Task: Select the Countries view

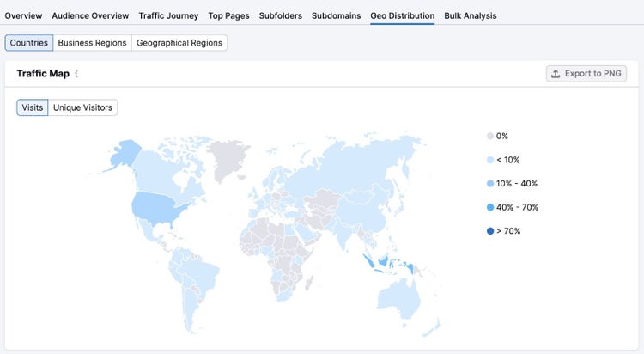Action: click(28, 43)
